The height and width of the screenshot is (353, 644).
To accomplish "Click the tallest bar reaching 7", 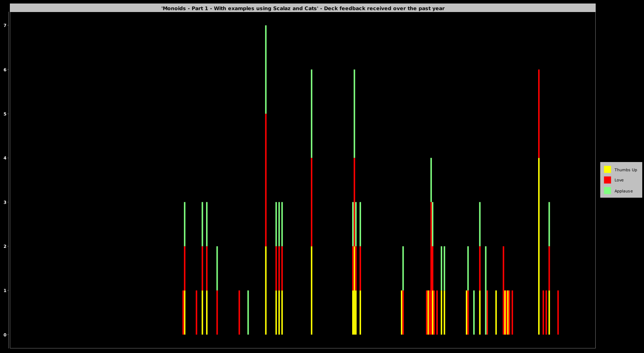I will coord(266,180).
